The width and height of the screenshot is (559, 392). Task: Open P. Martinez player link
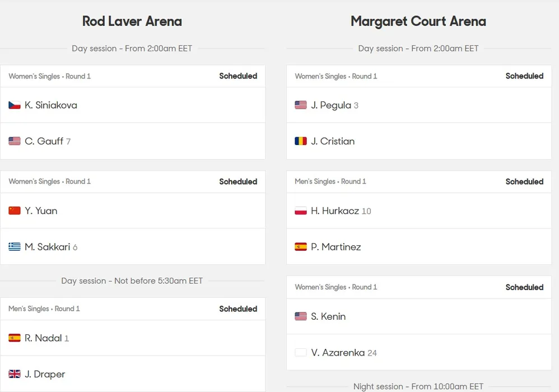tap(336, 247)
